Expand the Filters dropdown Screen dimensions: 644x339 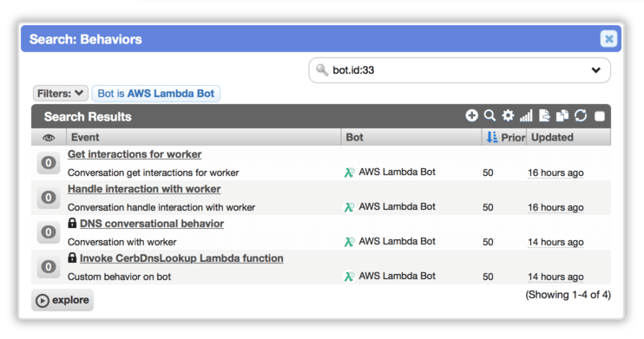(60, 94)
